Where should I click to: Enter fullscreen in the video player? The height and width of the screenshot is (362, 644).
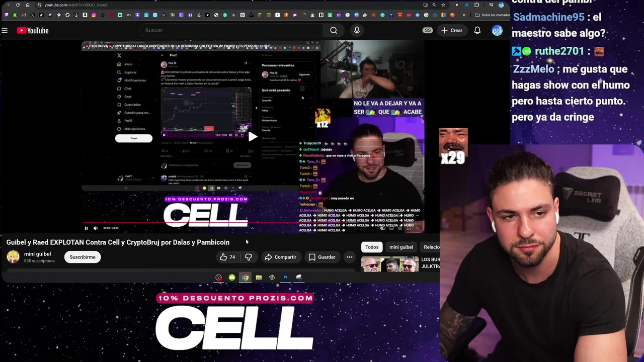[x=418, y=228]
